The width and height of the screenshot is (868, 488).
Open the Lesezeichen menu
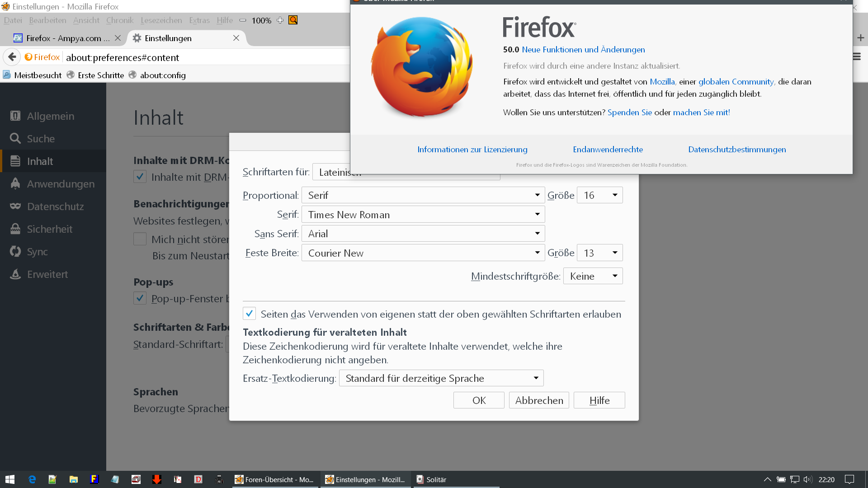[161, 20]
